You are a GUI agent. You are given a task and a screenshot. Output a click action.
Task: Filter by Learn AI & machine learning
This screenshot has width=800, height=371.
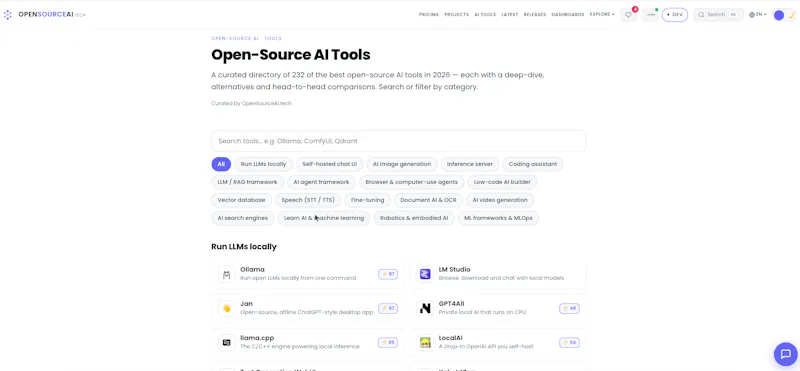(x=324, y=218)
